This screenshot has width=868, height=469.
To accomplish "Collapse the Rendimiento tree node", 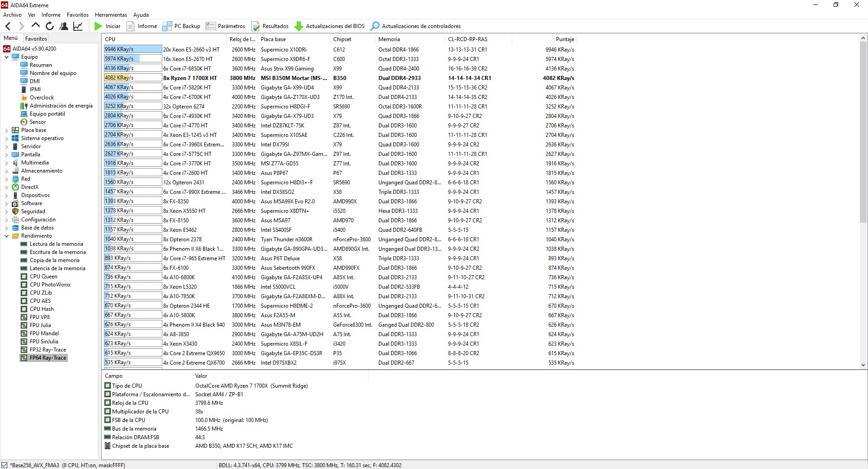I will (6, 236).
